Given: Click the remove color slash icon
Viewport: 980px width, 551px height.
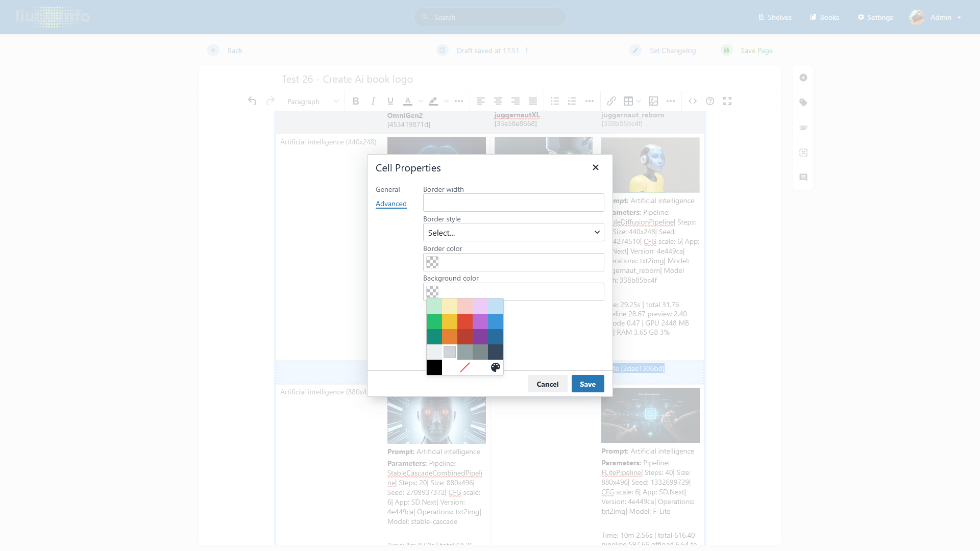Looking at the screenshot, I should click(464, 367).
